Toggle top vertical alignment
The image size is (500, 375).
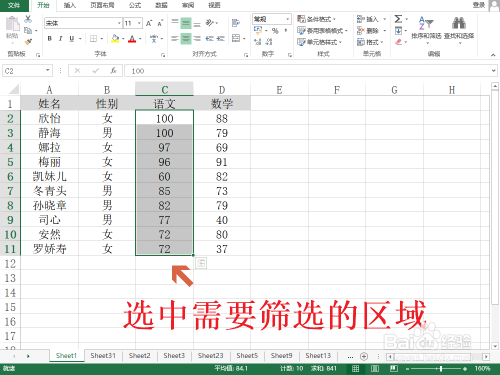pyautogui.click(x=175, y=23)
